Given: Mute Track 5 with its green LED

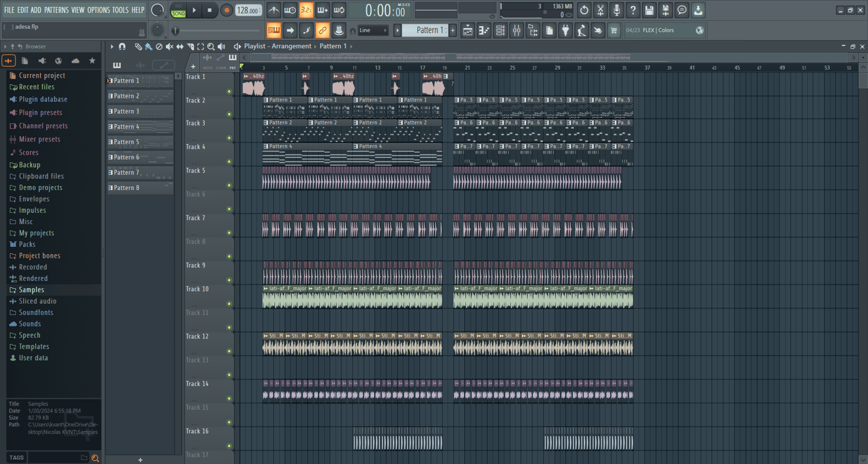Looking at the screenshot, I should 229,185.
